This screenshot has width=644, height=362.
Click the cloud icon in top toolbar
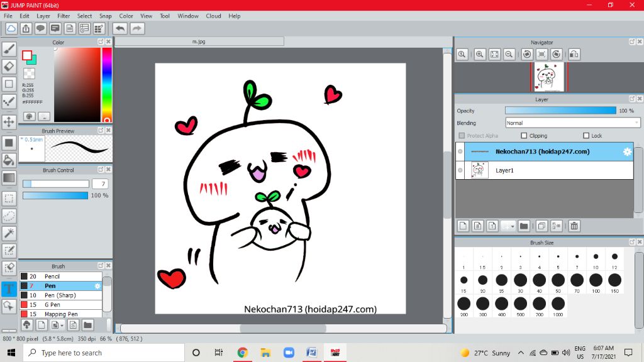11,28
